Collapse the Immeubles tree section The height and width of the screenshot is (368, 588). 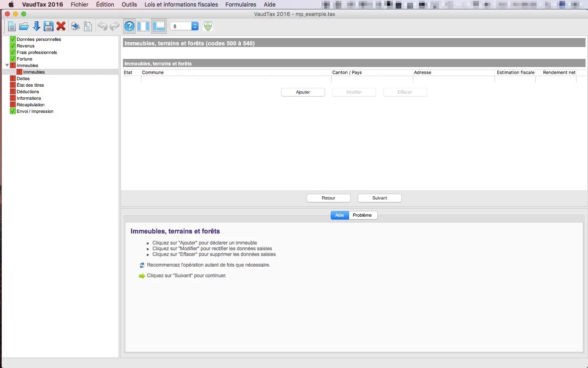[7, 65]
